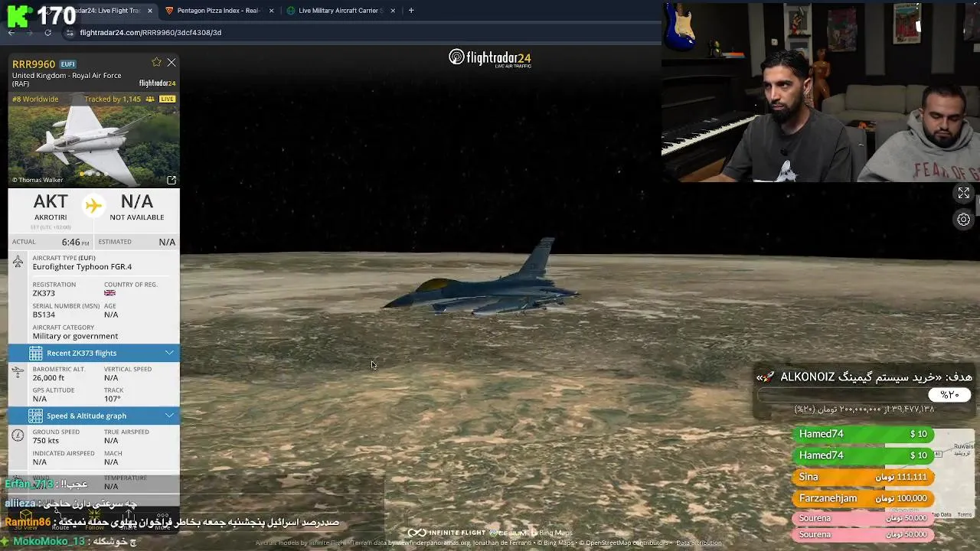Switch to Pentagon Pizza Index tab
The height and width of the screenshot is (551, 980).
tap(217, 11)
